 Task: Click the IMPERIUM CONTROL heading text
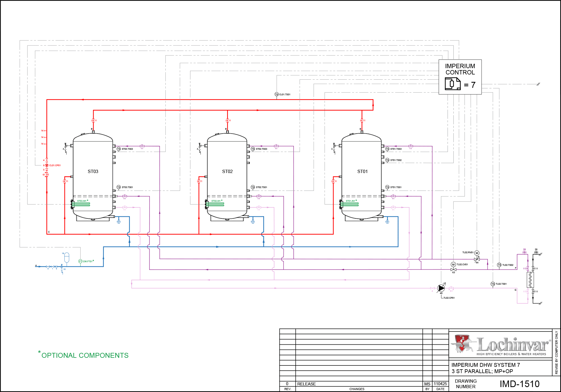[460, 69]
